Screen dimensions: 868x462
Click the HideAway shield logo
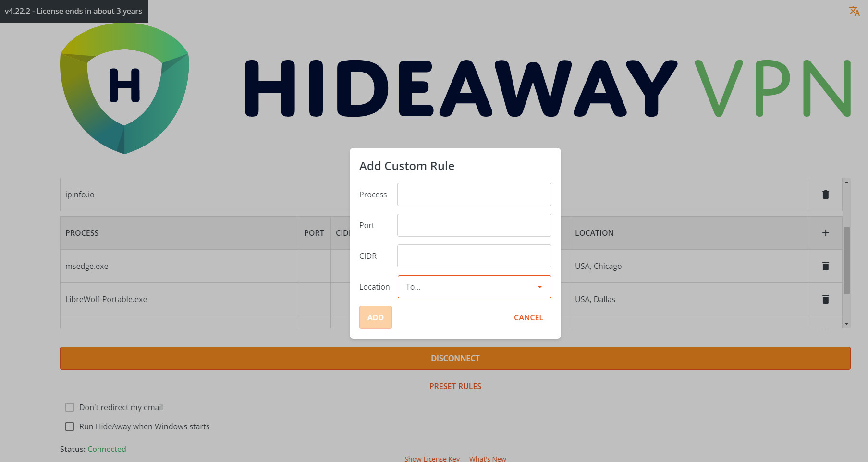(x=124, y=88)
